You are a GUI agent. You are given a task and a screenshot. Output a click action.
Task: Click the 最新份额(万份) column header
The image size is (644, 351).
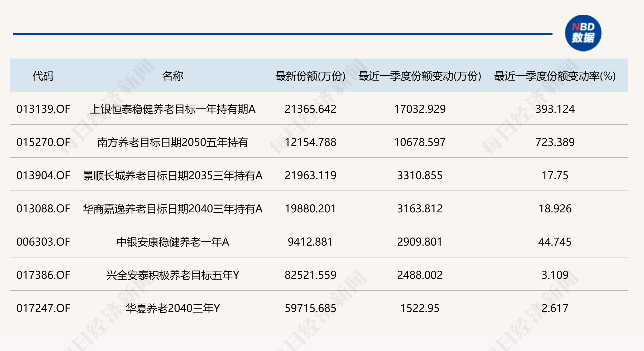pyautogui.click(x=310, y=76)
